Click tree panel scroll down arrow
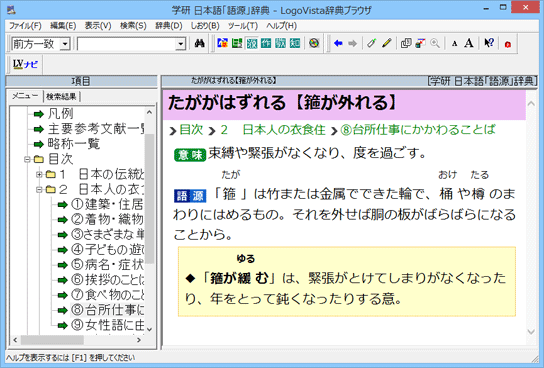The height and width of the screenshot is (368, 544). tap(149, 329)
